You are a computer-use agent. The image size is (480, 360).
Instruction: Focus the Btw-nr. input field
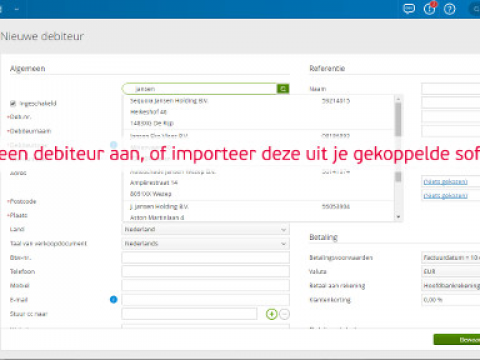click(205, 258)
